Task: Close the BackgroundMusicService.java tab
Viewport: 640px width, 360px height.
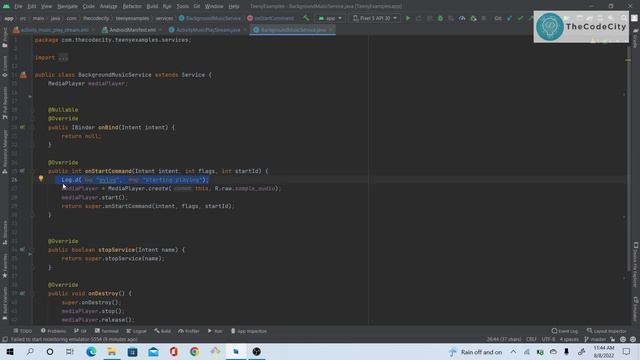Action: (331, 30)
